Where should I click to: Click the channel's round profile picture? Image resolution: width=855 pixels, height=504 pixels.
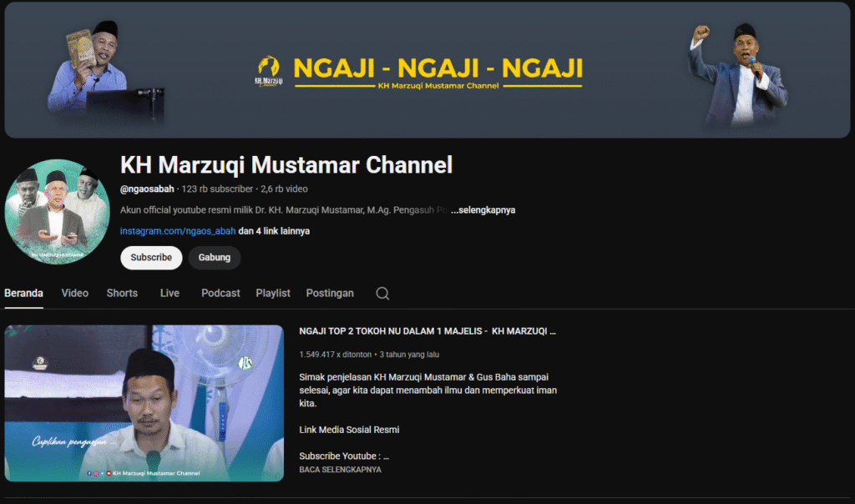58,212
